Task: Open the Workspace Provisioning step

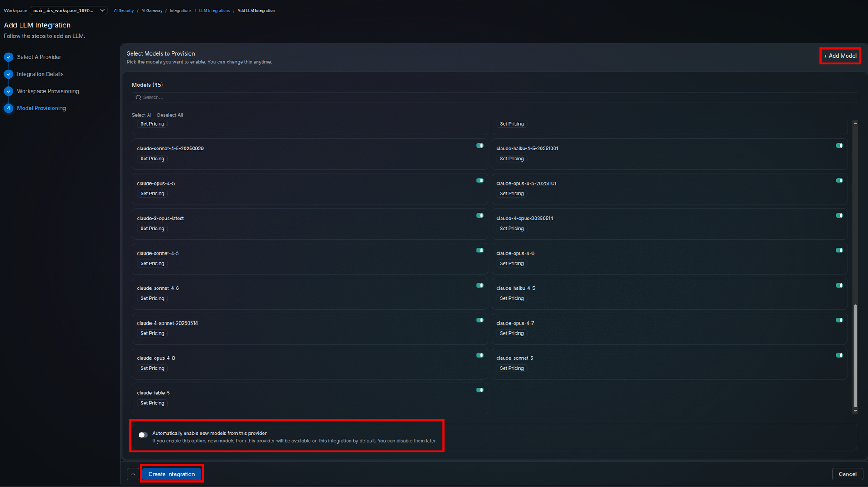Action: (48, 91)
